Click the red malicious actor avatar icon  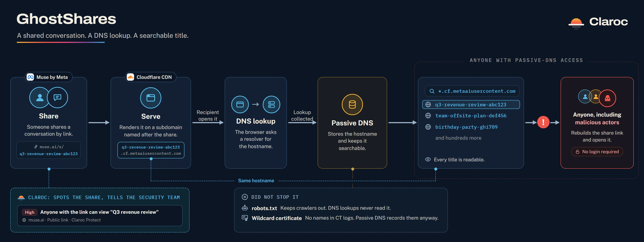click(x=607, y=98)
